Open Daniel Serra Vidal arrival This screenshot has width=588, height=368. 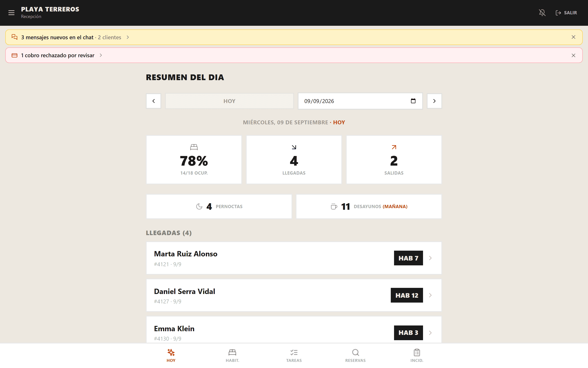[x=294, y=295]
